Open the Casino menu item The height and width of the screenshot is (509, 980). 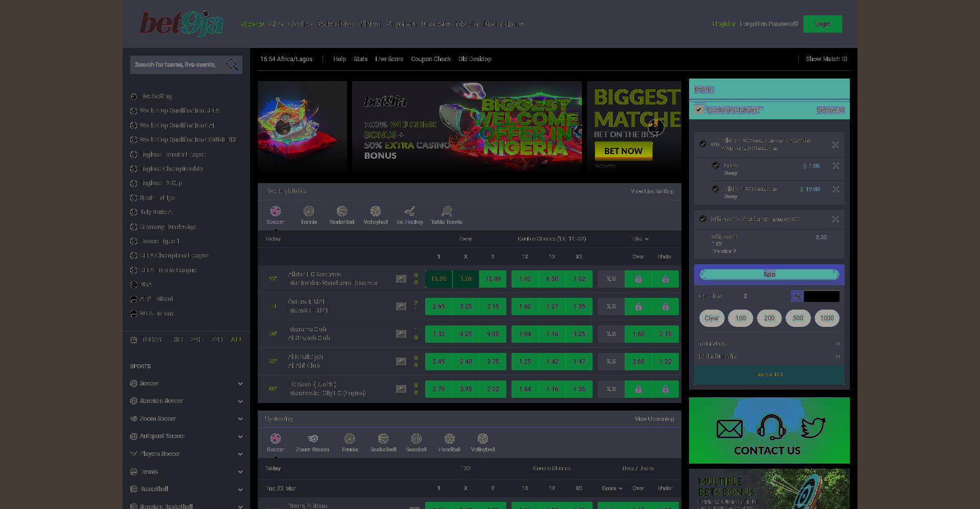click(300, 24)
